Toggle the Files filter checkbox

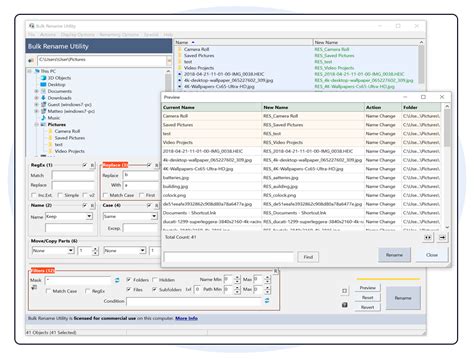128,289
